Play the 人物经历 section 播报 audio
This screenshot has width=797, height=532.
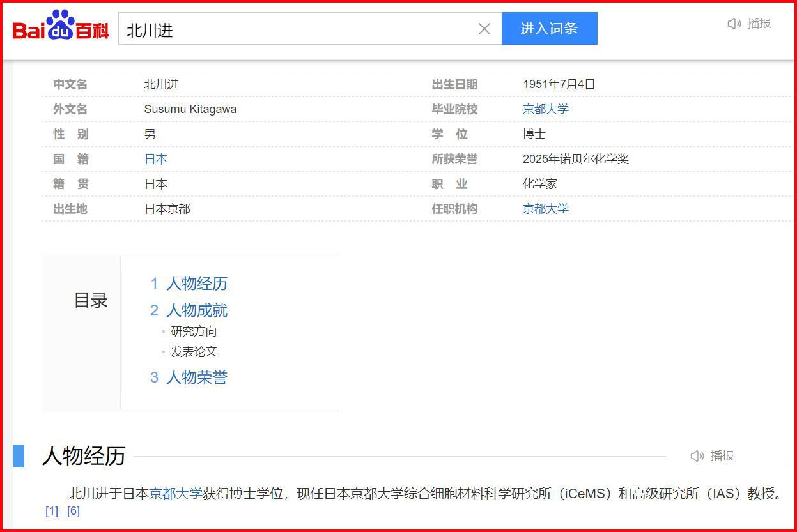pos(712,456)
